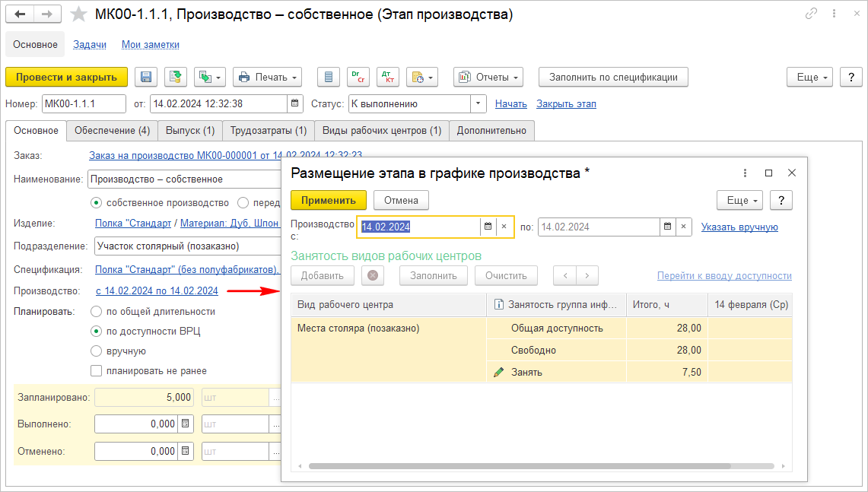Click the red Дт/Кт postings icon
868x492 pixels.
(388, 77)
